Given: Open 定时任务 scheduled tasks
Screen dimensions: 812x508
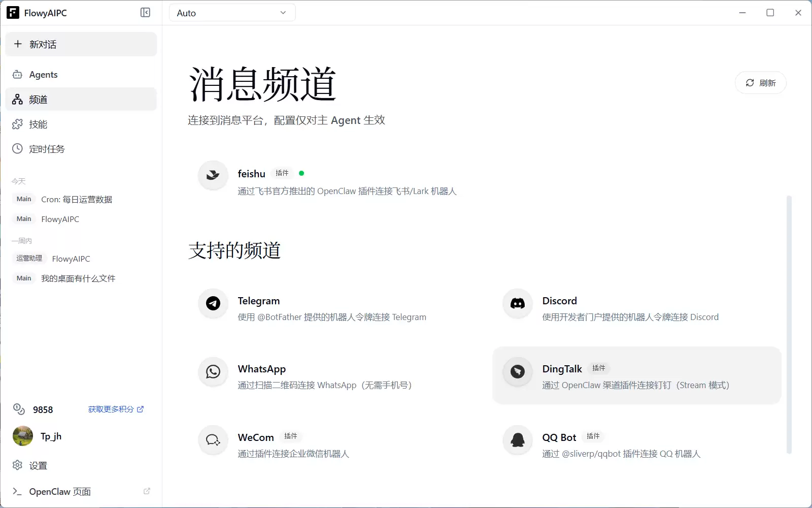Looking at the screenshot, I should (47, 149).
